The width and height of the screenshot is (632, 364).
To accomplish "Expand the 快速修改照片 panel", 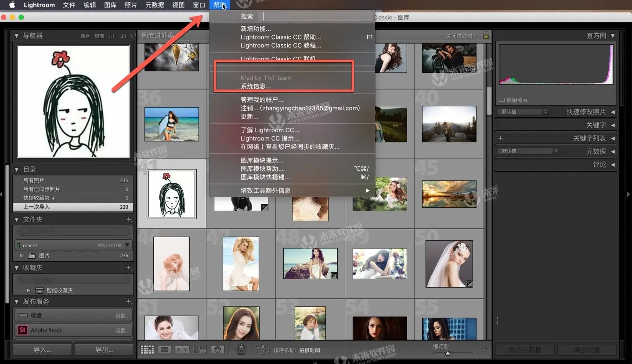I will pyautogui.click(x=613, y=112).
